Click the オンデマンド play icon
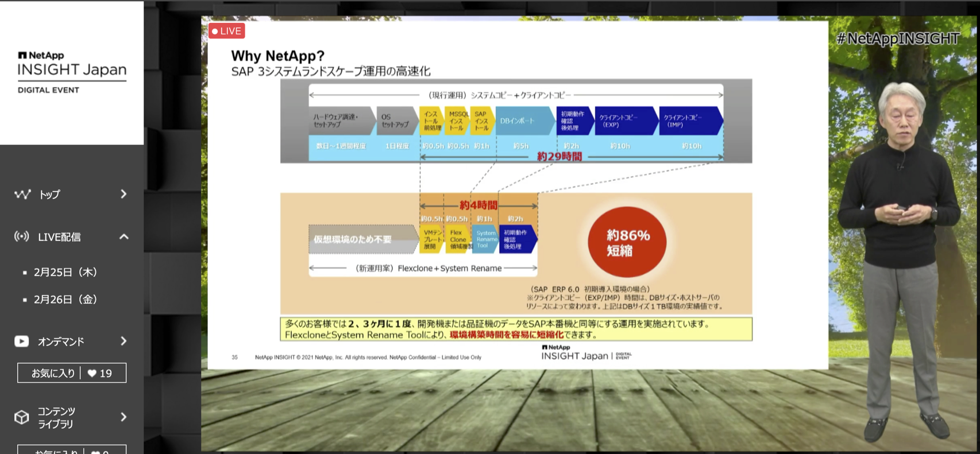 click(22, 342)
